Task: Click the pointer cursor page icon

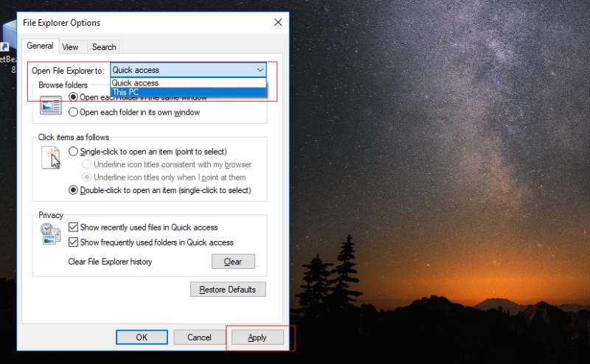Action: pyautogui.click(x=51, y=158)
